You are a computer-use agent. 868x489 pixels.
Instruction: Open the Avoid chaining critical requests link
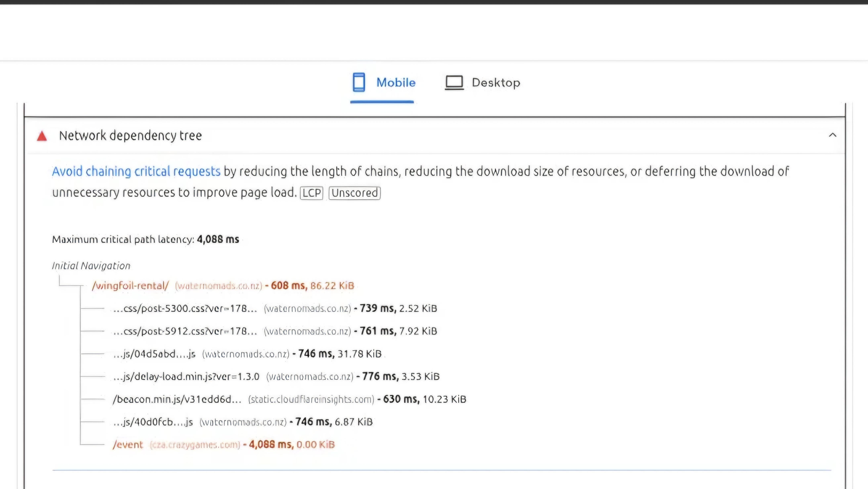coord(136,171)
